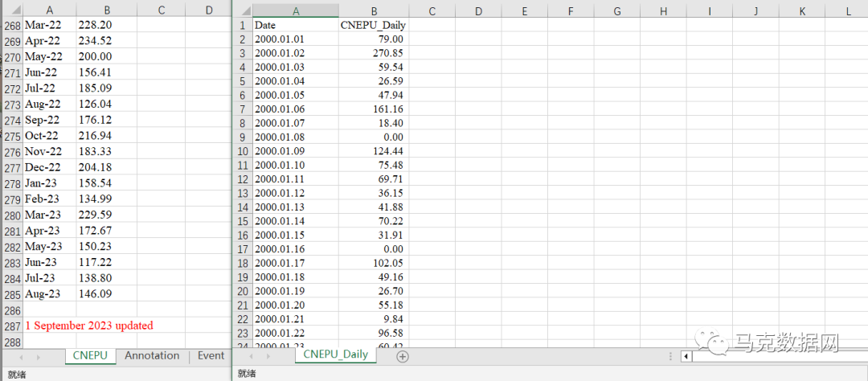The height and width of the screenshot is (381, 868).
Task: Click the '1 September 2023 updated' cell
Action: coord(88,326)
